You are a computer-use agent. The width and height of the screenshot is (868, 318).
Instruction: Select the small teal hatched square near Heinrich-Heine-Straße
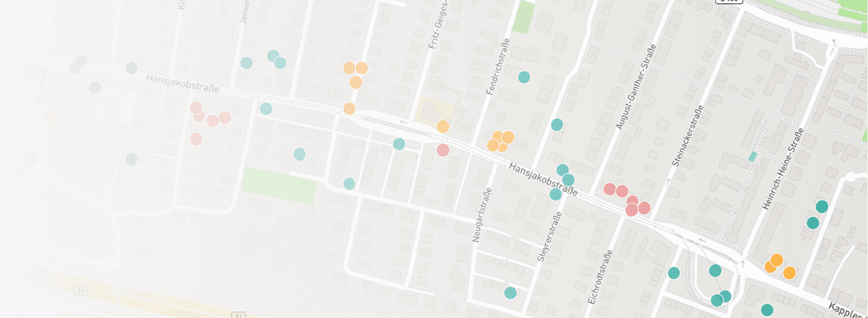coord(753,156)
